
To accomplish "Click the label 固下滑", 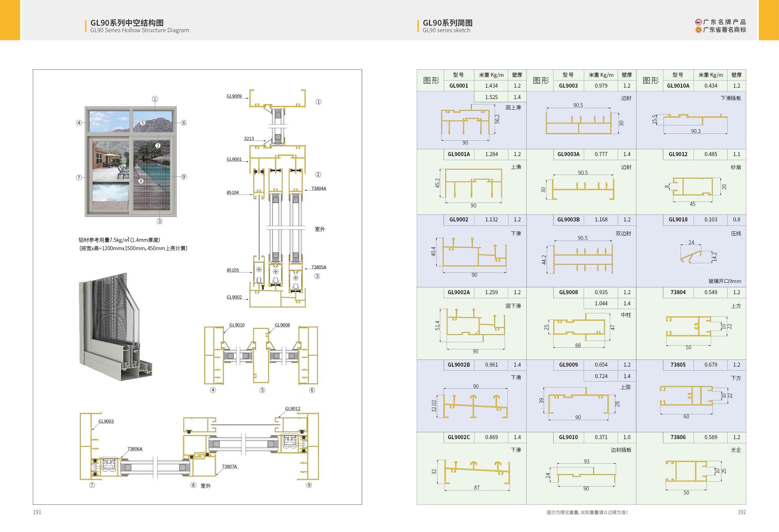I will [x=513, y=306].
